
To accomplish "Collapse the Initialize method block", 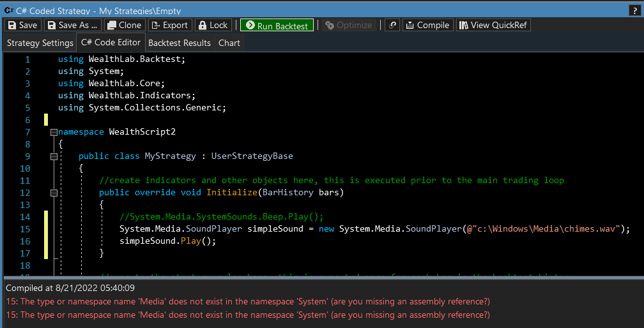I will click(x=54, y=193).
